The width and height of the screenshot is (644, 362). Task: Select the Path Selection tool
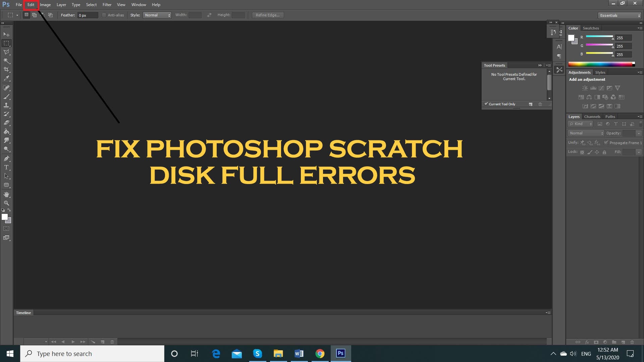(x=6, y=176)
